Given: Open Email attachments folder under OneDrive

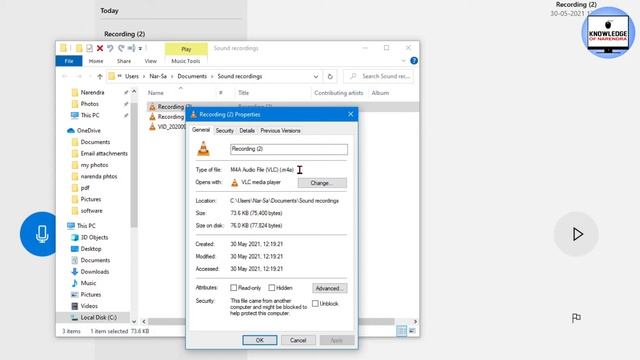Looking at the screenshot, I should coord(100,153).
